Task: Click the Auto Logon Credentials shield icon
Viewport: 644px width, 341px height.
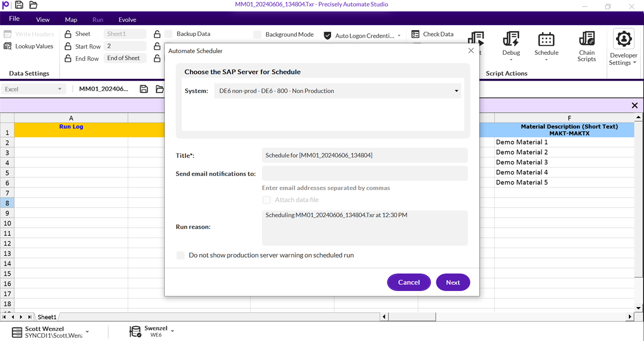Action: [x=327, y=35]
